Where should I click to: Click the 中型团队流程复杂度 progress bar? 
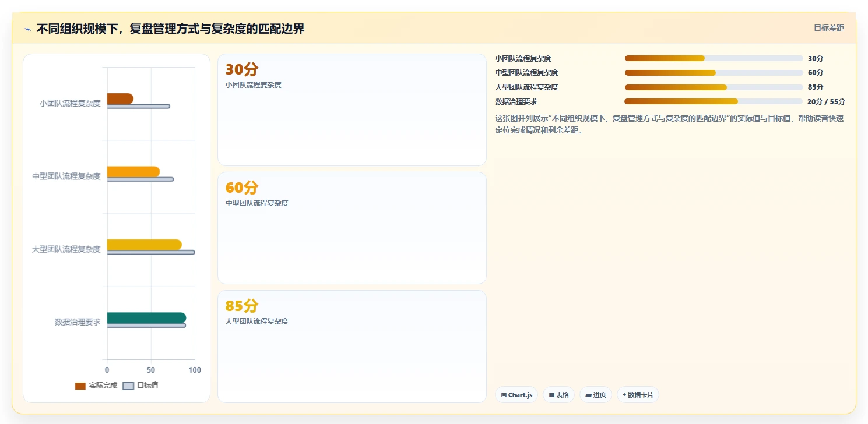[714, 73]
